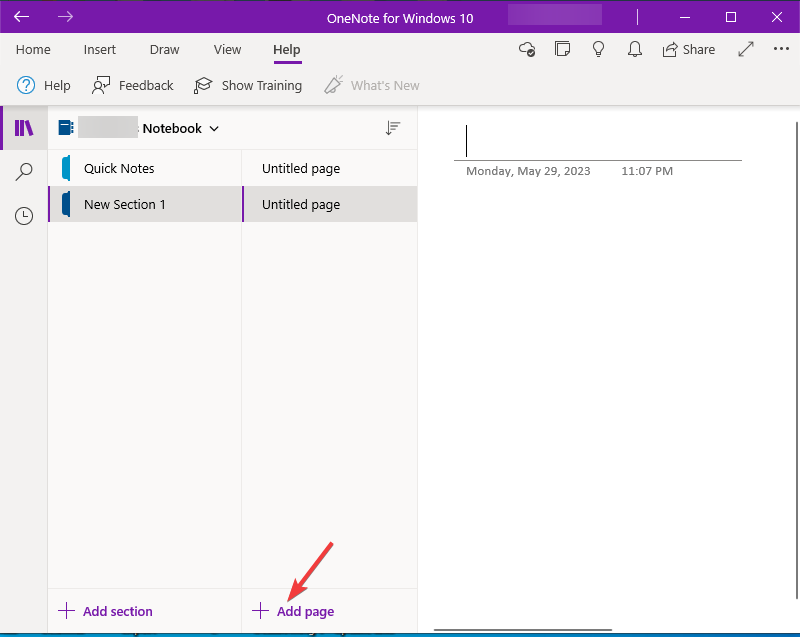
Task: Click the lightbulb Tell Me icon
Action: 598,49
